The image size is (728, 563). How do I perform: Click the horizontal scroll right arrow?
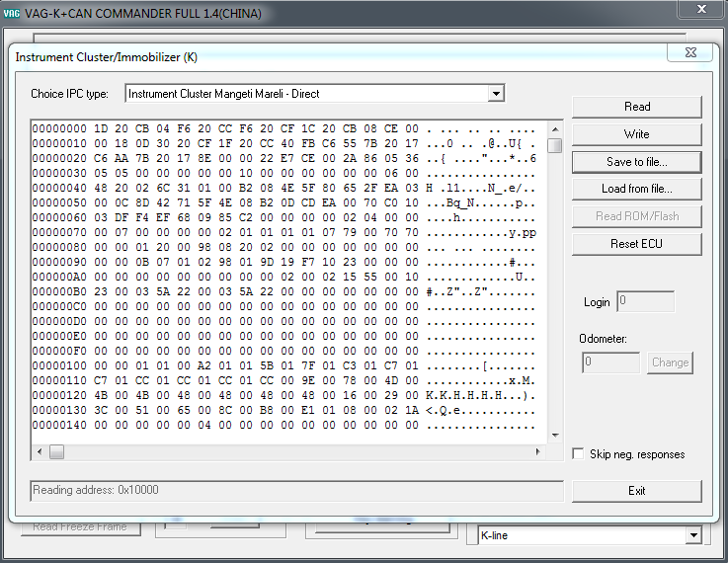pyautogui.click(x=537, y=451)
